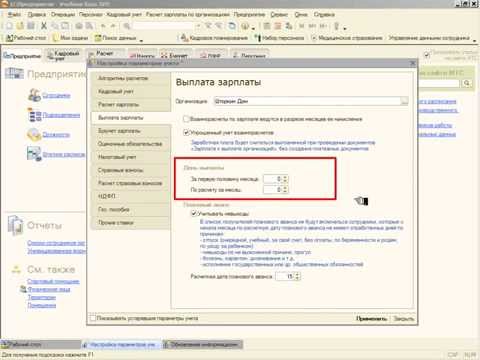The image size is (480, 360).
Task: Select the НДФЛ section
Action: click(x=131, y=196)
